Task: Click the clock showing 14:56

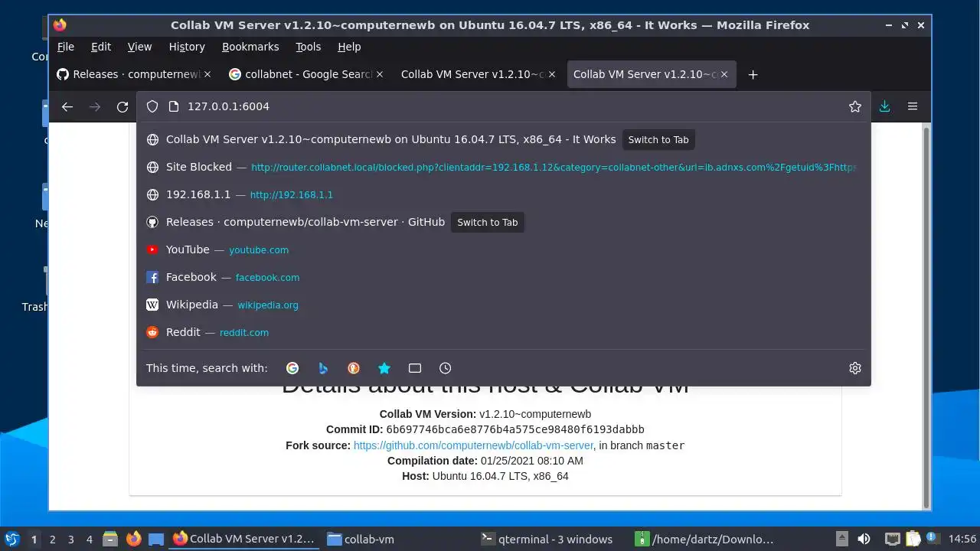Action: 962,540
